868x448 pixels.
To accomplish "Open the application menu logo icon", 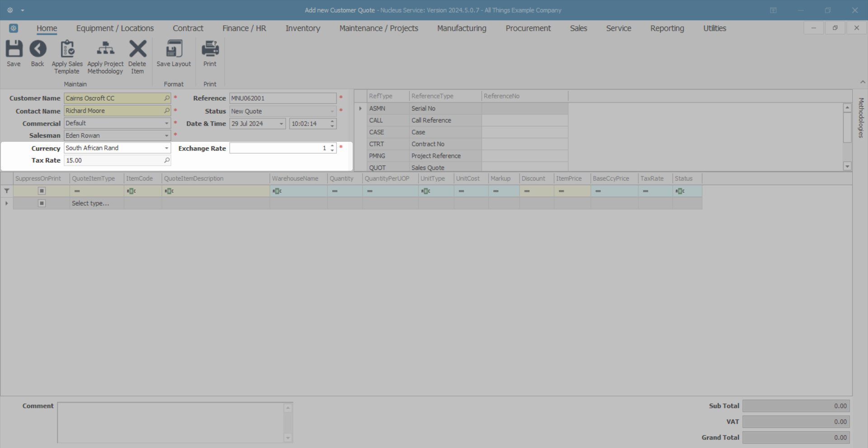I will tap(14, 28).
